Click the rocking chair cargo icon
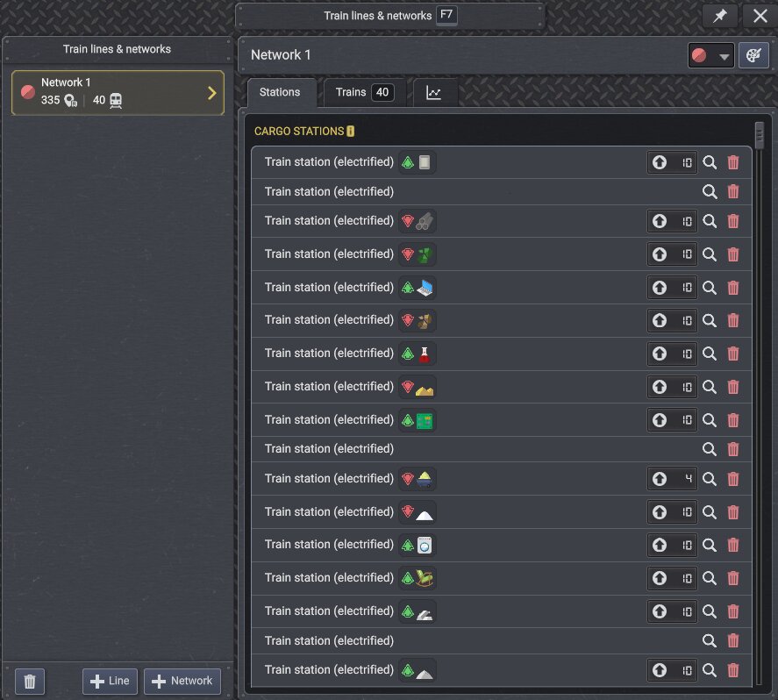The width and height of the screenshot is (778, 700). 425,578
